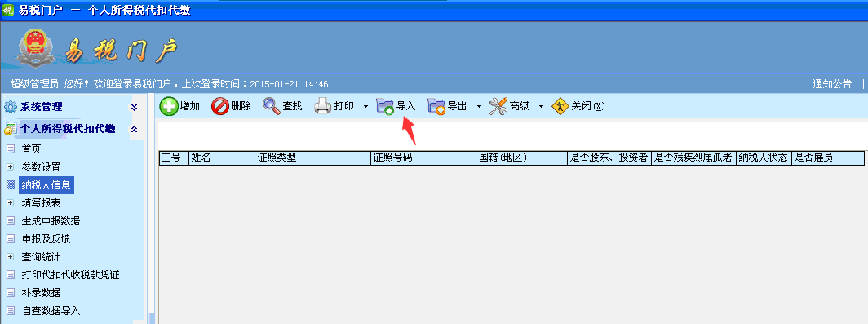Collapse the 个人所得税代扣代缴 panel chevron
Viewport: 868px width, 324px height.
coord(134,129)
